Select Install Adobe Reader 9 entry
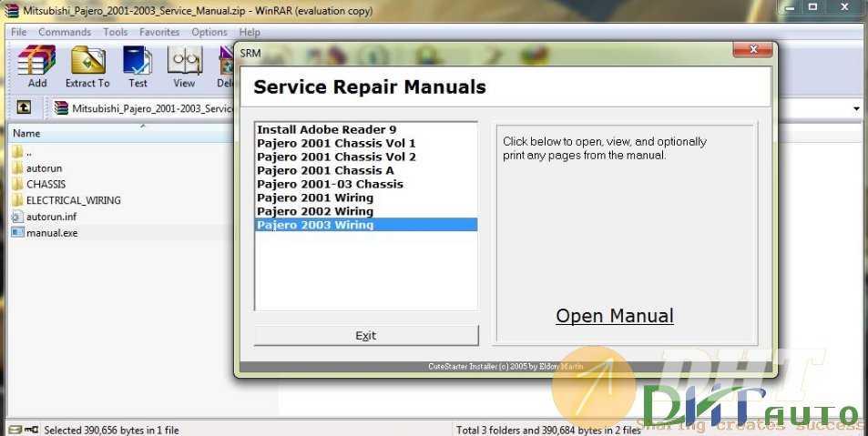The image size is (868, 436). (365, 129)
